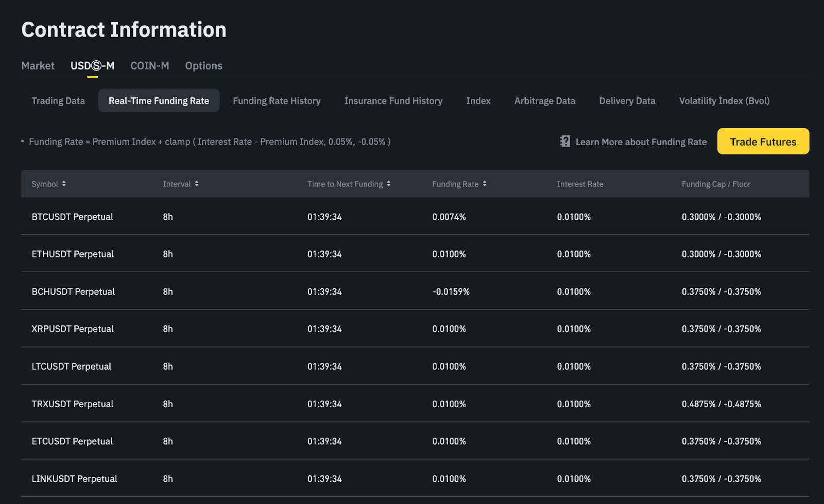
Task: Sort by Funding Rate column arrows
Action: pos(485,184)
